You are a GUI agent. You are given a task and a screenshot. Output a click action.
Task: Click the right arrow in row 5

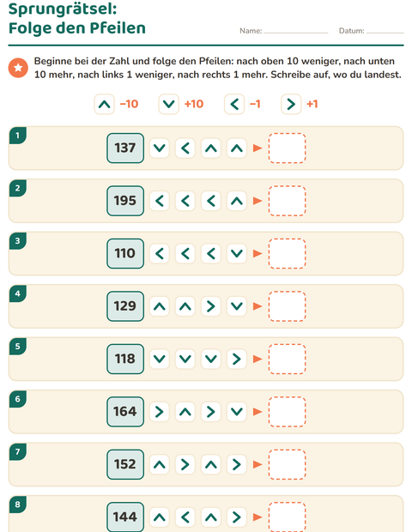click(x=237, y=359)
